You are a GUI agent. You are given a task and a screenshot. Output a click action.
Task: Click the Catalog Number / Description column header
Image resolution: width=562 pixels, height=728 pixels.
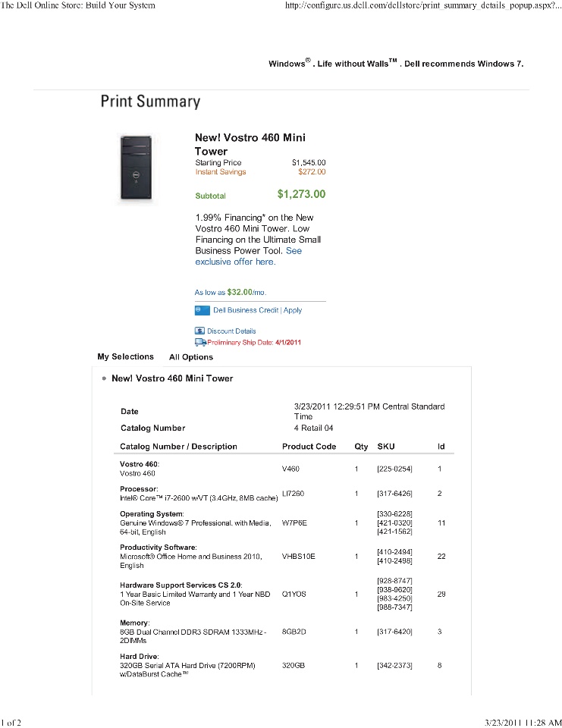tap(178, 446)
